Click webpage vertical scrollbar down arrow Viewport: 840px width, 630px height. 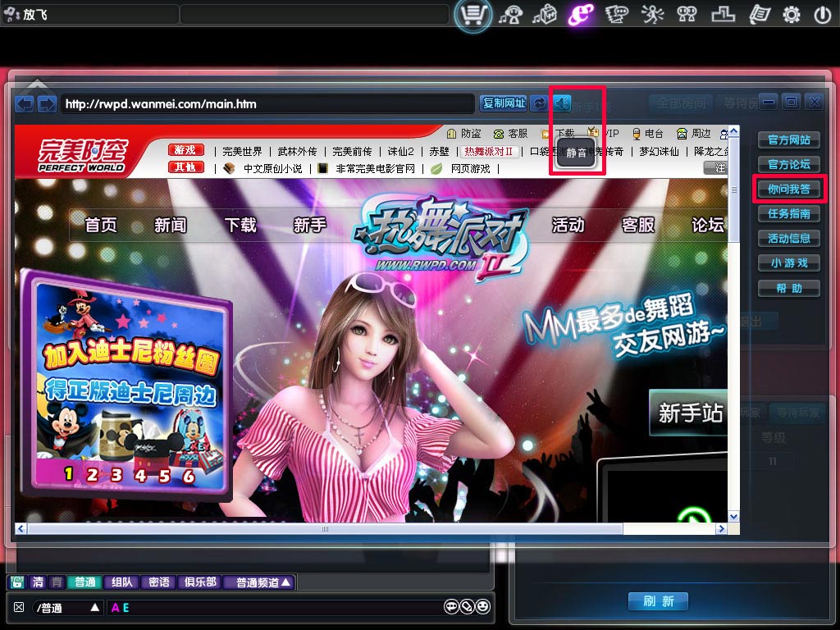coord(734,517)
